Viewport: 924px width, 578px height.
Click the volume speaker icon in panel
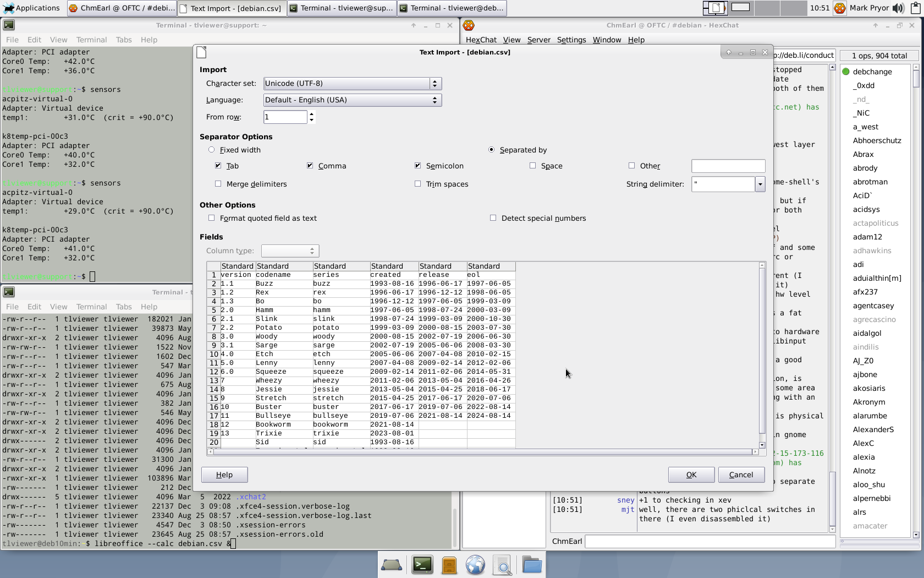point(898,8)
